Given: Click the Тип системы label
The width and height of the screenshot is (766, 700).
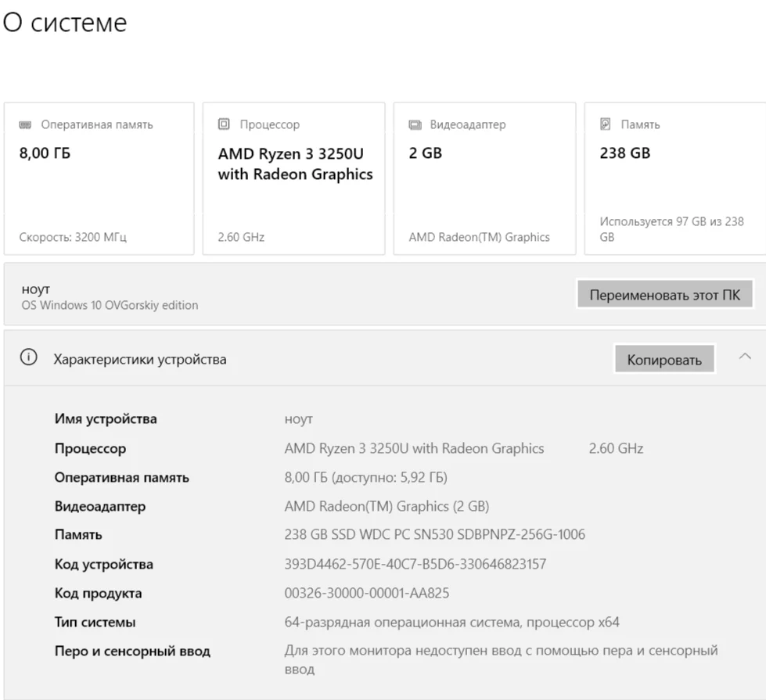Looking at the screenshot, I should pos(95,623).
